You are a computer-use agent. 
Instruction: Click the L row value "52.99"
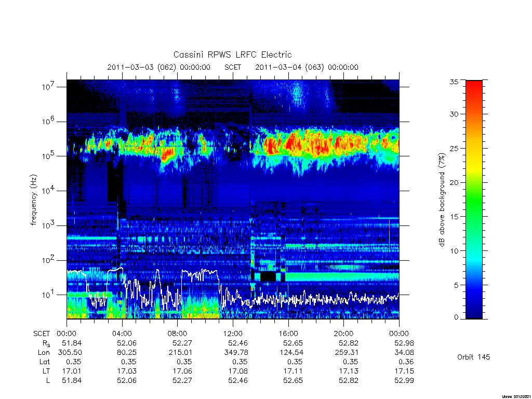click(x=404, y=381)
